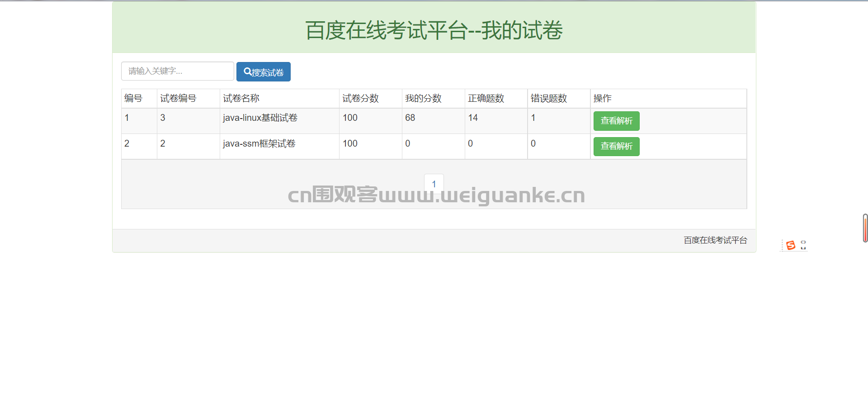The image size is (868, 405).
Task: Click the 错误题数 column header
Action: point(549,98)
